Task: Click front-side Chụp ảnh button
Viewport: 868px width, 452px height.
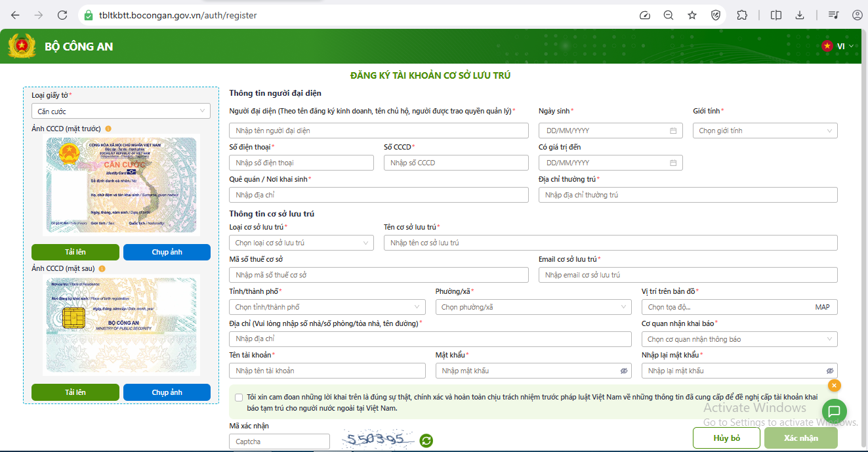Action: pyautogui.click(x=167, y=252)
